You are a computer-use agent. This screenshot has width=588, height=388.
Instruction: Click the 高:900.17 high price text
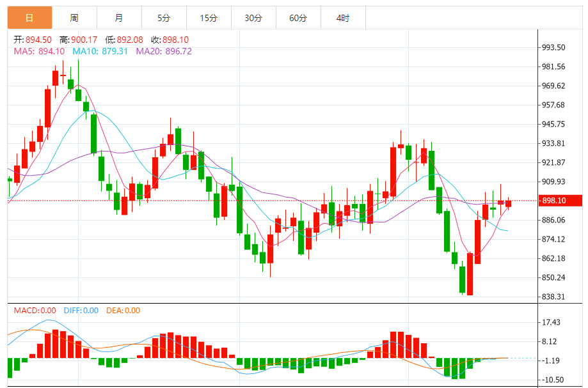[78, 40]
